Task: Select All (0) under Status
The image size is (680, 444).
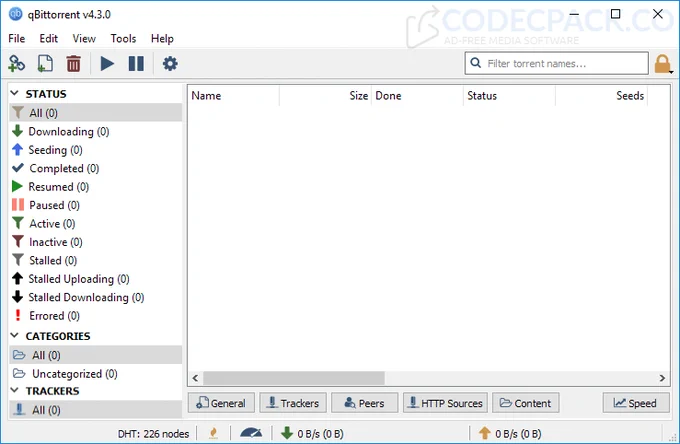Action: (95, 113)
